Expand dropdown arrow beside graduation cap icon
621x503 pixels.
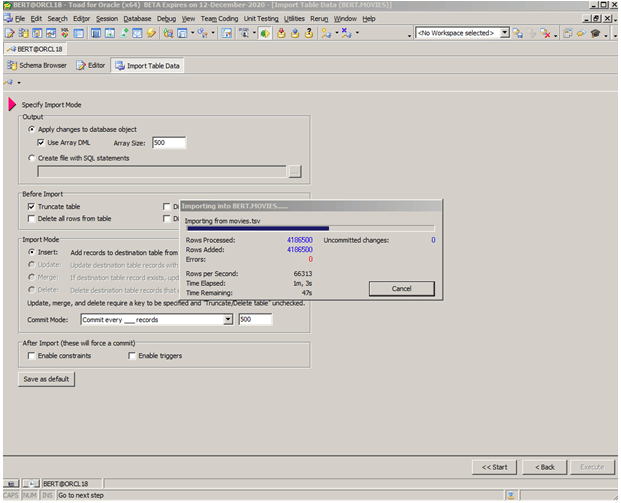coord(606,36)
